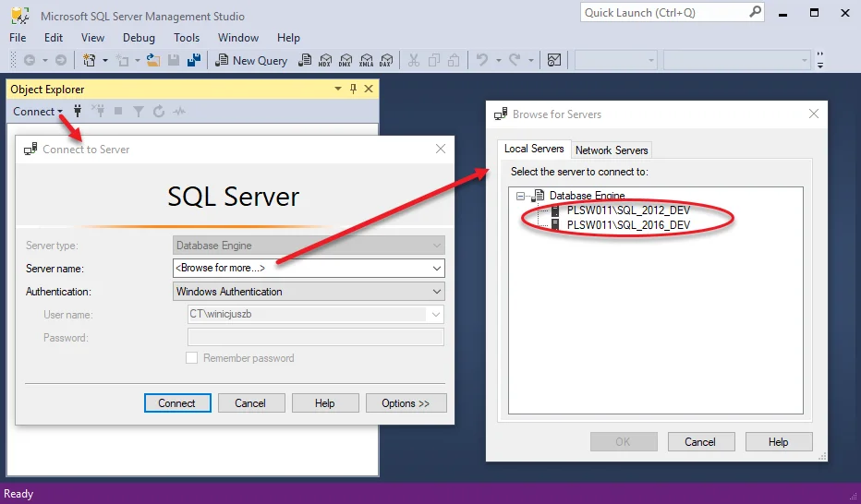The width and height of the screenshot is (861, 504).
Task: Open the Tools menu
Action: point(187,38)
